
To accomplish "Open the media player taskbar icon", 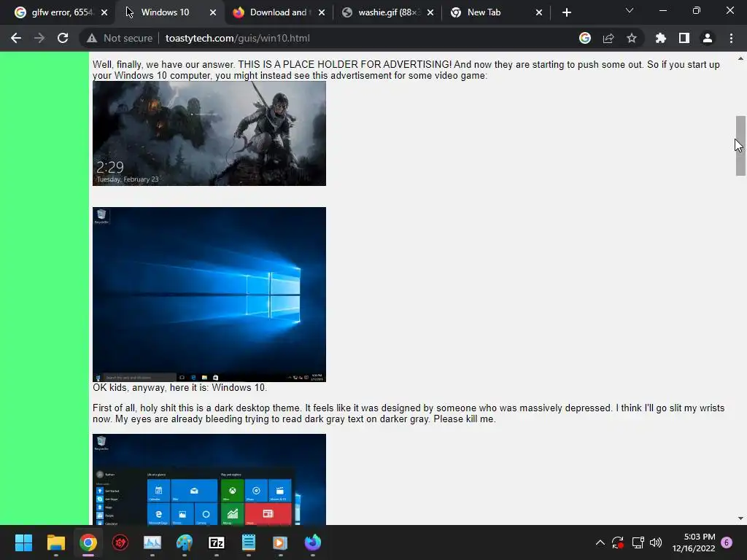I will click(x=280, y=542).
